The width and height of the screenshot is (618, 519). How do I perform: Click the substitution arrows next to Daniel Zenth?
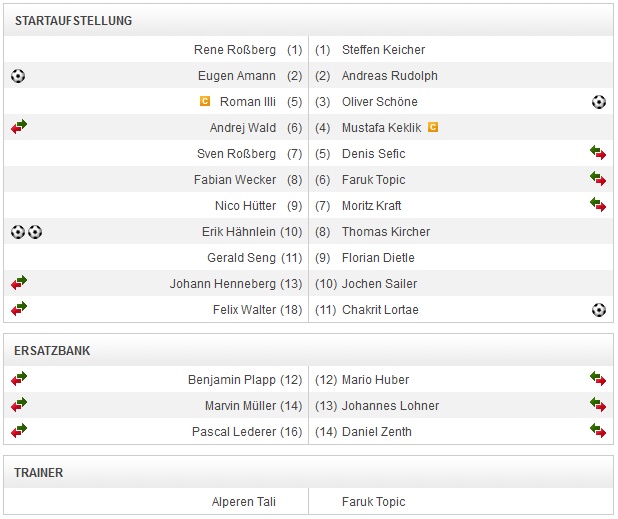[598, 432]
